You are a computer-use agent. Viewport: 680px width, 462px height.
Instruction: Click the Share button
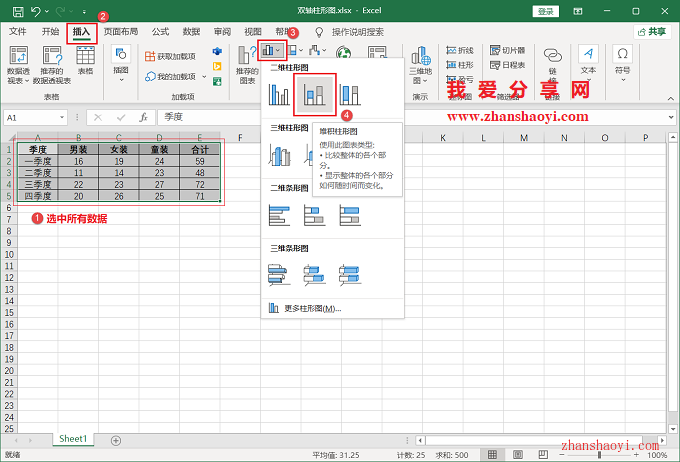point(652,32)
